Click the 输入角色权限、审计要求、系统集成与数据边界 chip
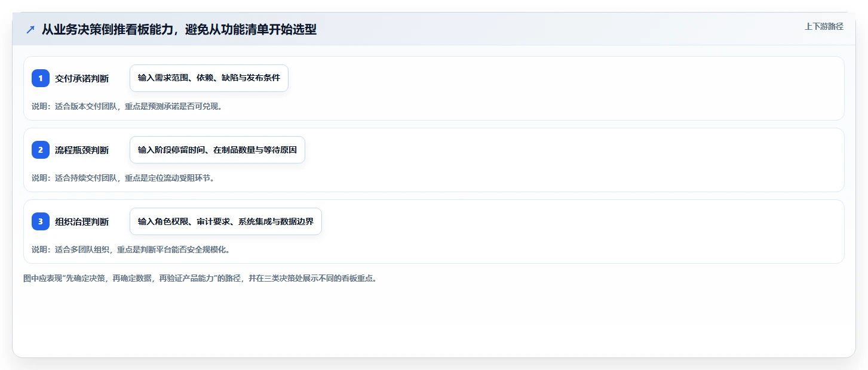Image resolution: width=868 pixels, height=370 pixels. [x=226, y=221]
